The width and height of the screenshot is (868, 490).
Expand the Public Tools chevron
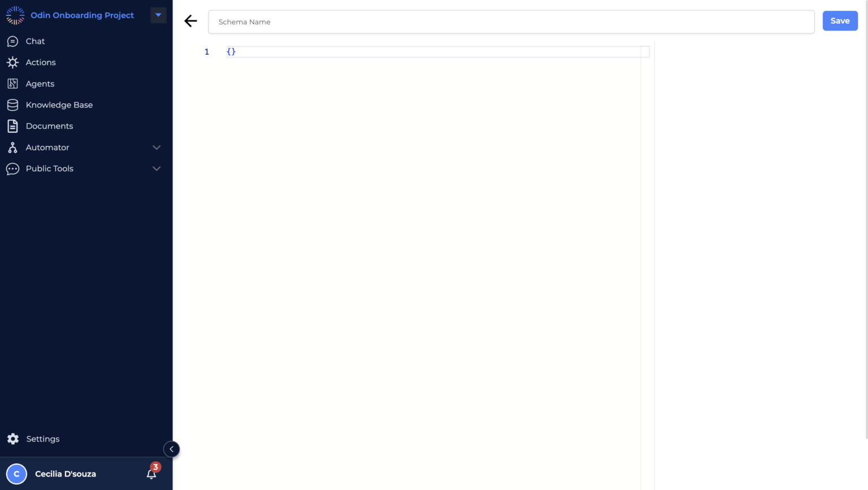pyautogui.click(x=157, y=168)
